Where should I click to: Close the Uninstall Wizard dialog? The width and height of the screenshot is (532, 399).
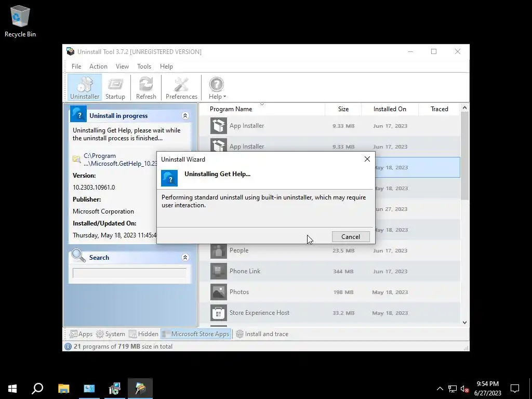point(367,159)
